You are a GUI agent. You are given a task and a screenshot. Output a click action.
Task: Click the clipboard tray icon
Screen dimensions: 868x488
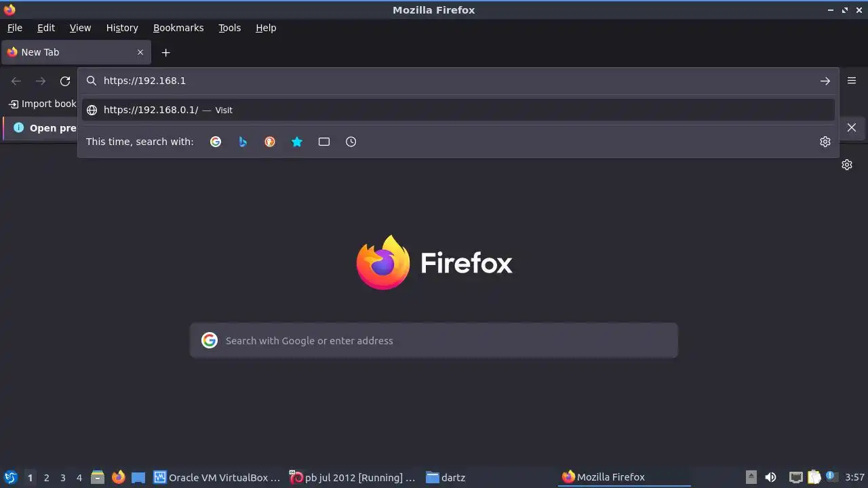pyautogui.click(x=814, y=477)
